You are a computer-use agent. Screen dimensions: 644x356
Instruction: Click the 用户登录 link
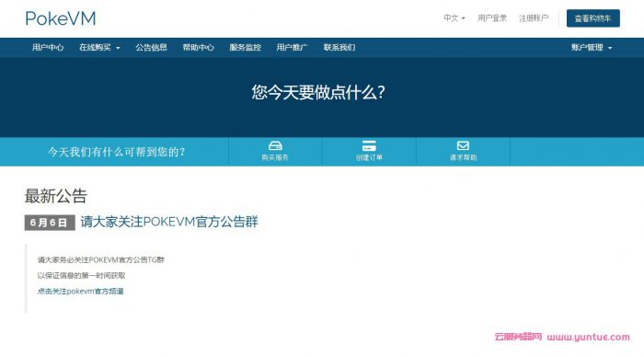492,18
